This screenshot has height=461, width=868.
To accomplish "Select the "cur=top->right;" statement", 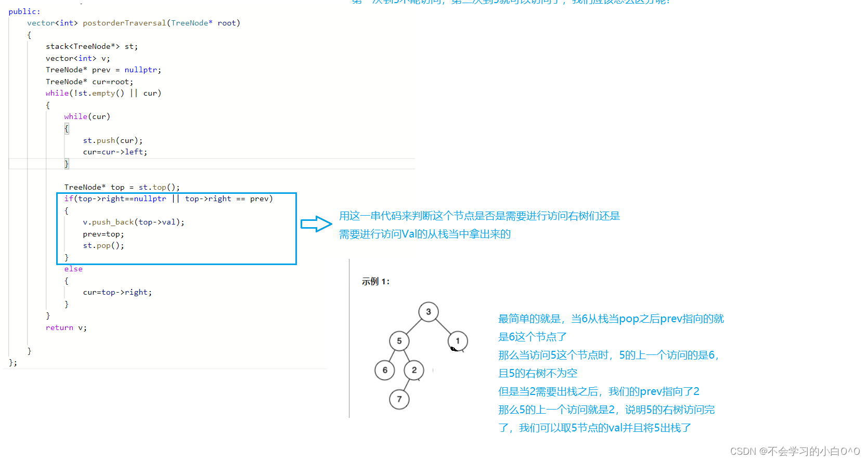I will point(118,292).
